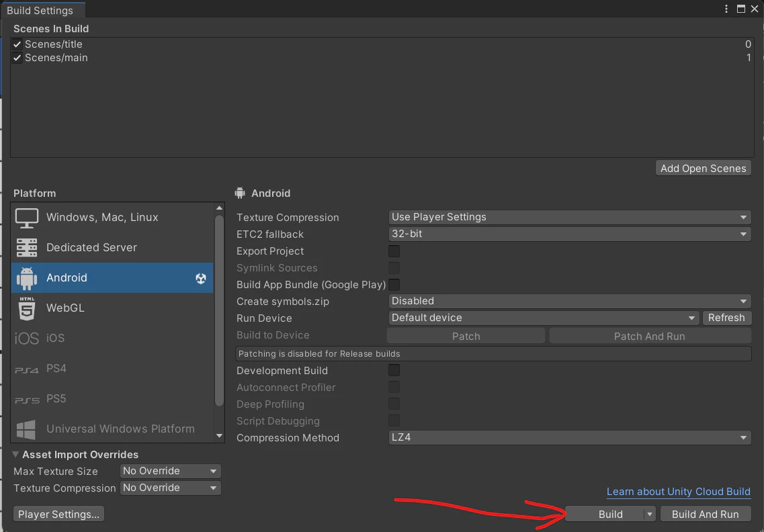764x532 pixels.
Task: Open the Texture Compression 'Use Player Settings' dropdown
Action: pyautogui.click(x=570, y=217)
